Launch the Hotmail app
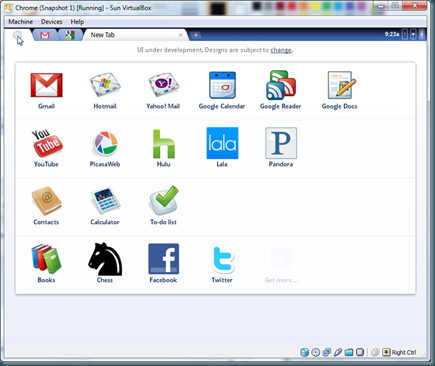The width and height of the screenshot is (435, 366). (x=105, y=85)
